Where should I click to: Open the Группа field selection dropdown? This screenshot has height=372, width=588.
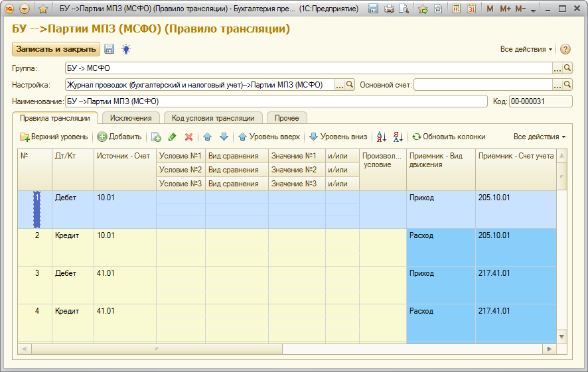pos(557,68)
